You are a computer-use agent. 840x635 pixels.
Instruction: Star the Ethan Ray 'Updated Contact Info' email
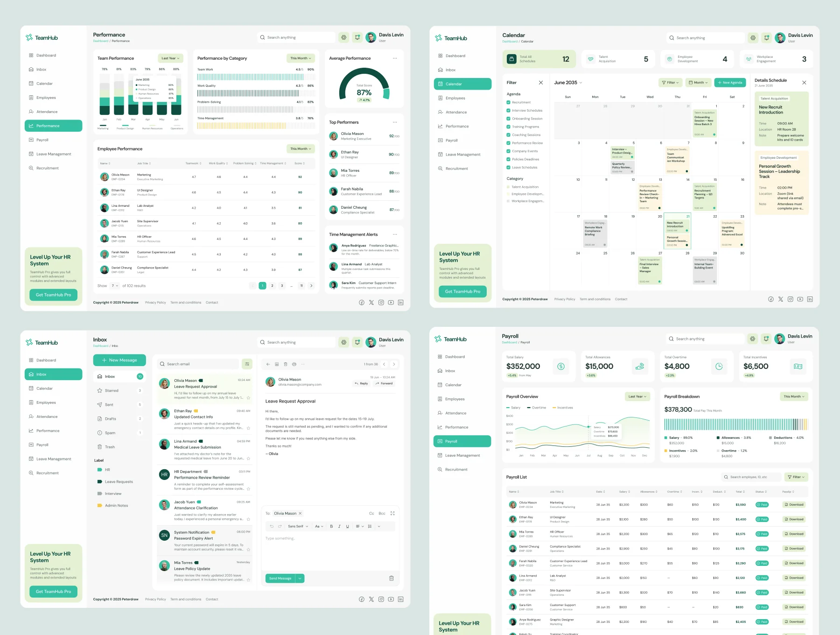point(248,428)
